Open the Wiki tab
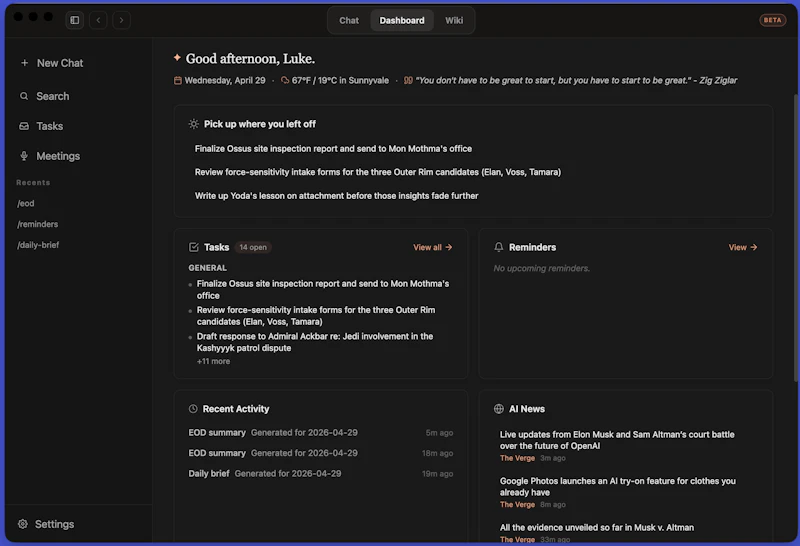Viewport: 800px width, 546px height. (454, 20)
